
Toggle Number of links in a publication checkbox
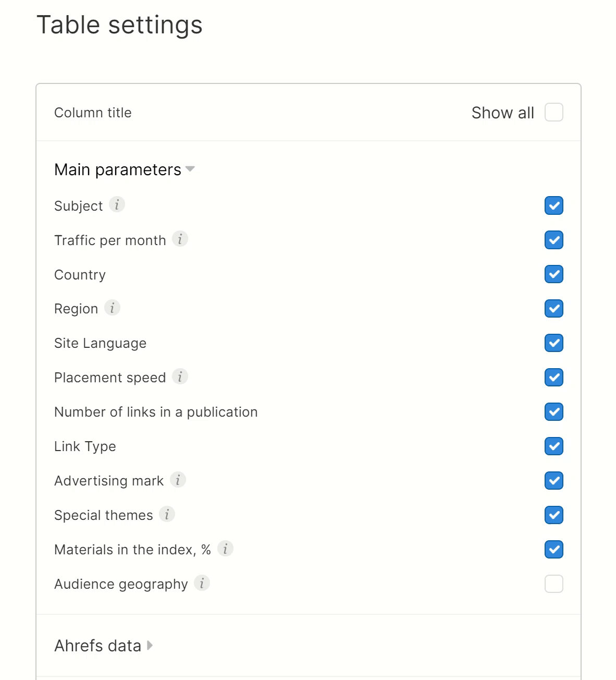point(554,412)
